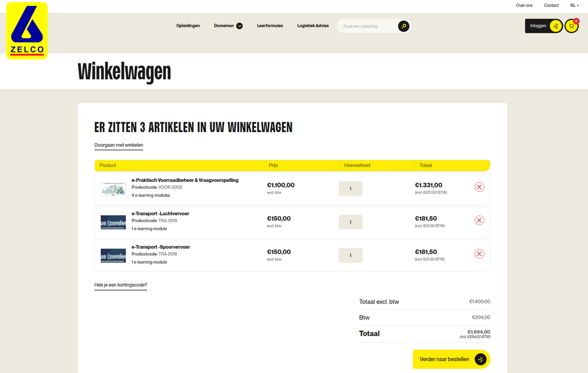
Task: Click product code VOOR-0002
Action: 170,188
